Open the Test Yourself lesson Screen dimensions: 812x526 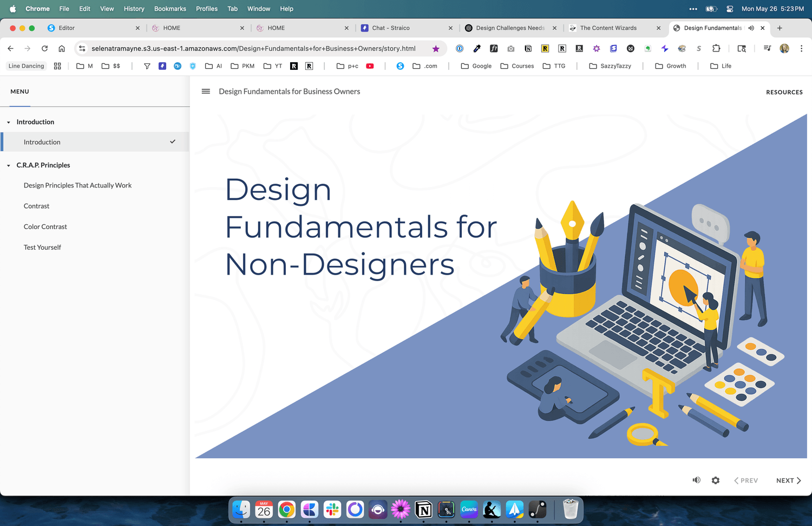point(42,248)
